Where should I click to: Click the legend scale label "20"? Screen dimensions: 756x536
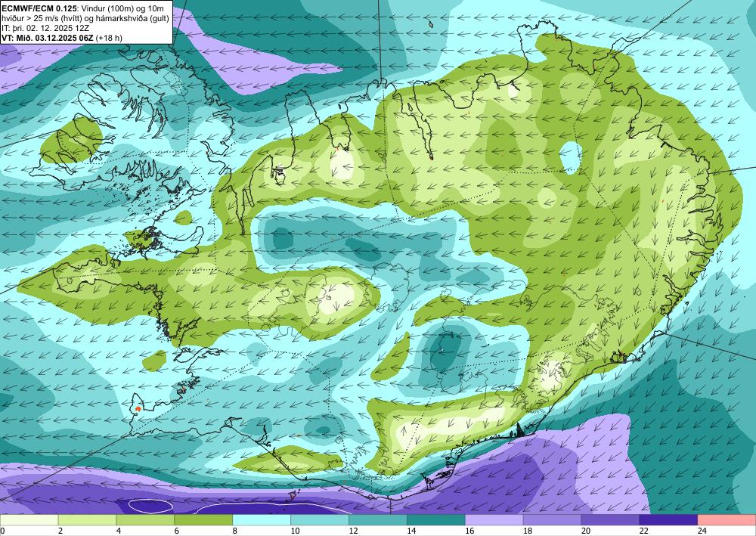click(586, 531)
